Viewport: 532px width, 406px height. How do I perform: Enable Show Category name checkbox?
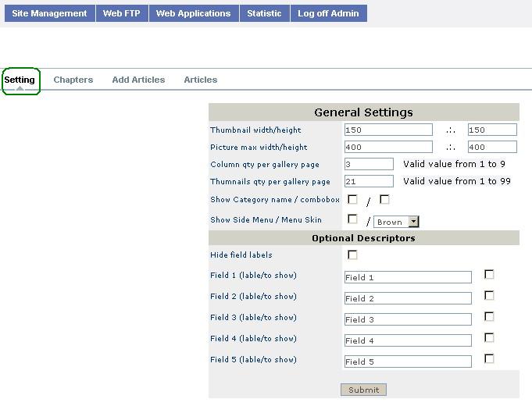(x=353, y=200)
